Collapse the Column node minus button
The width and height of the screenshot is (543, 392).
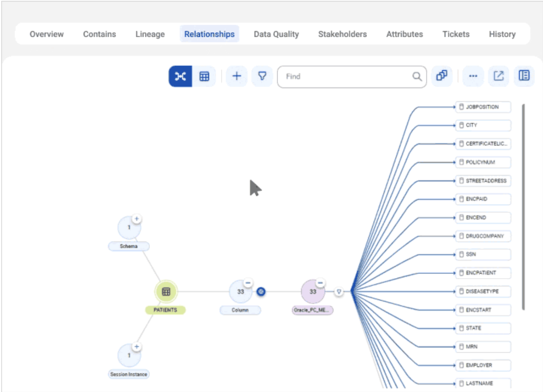(x=248, y=283)
